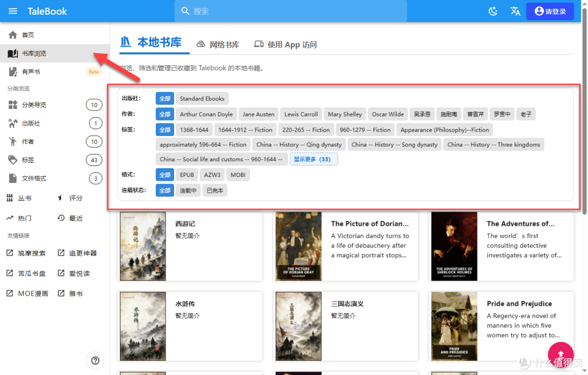This screenshot has height=375, width=588.
Task: Filter by author 老子
Action: (x=526, y=114)
